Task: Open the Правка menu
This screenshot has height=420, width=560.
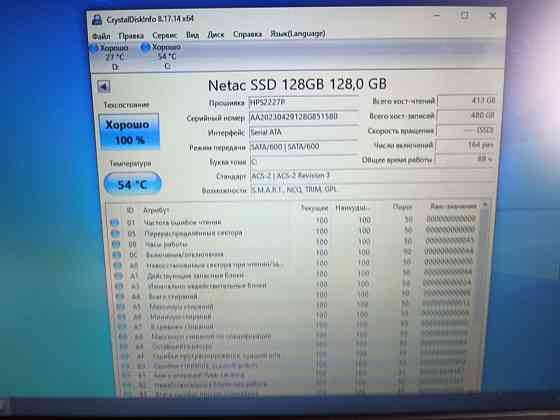Action: coord(131,36)
